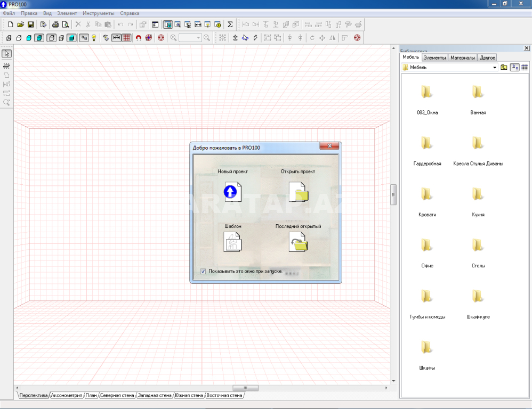
Task: Switch to wireframe cube view mode
Action: coord(9,38)
